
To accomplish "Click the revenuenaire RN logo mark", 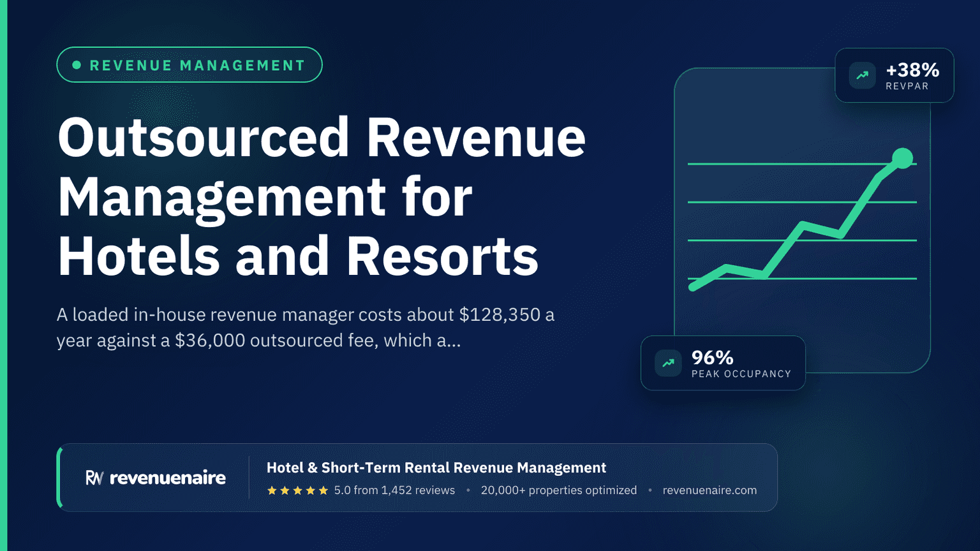I will [x=94, y=478].
